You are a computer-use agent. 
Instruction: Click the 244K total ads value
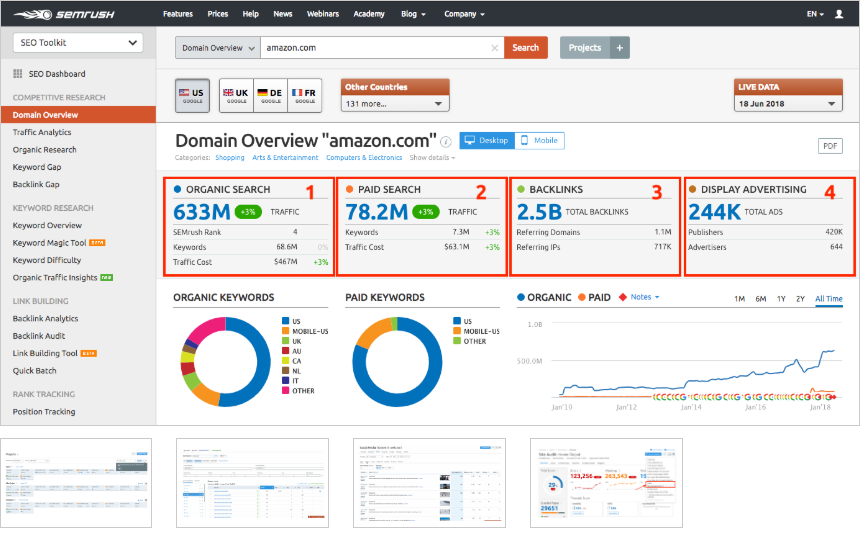714,212
